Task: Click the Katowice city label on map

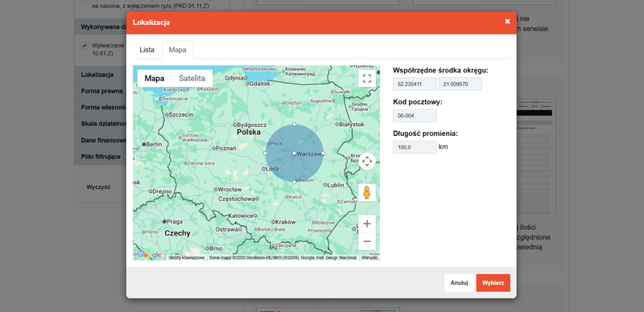Action: 241,216
